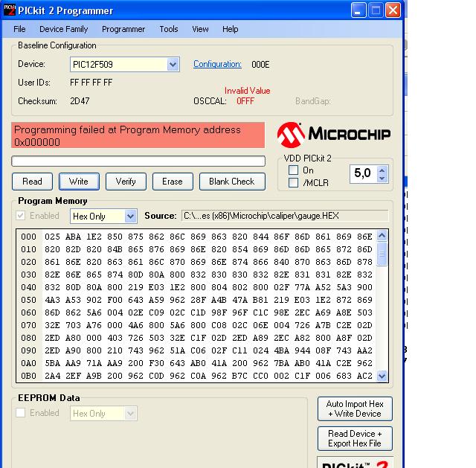Click the VDD voltage value field 5,0
476x468 pixels.
[x=363, y=173]
